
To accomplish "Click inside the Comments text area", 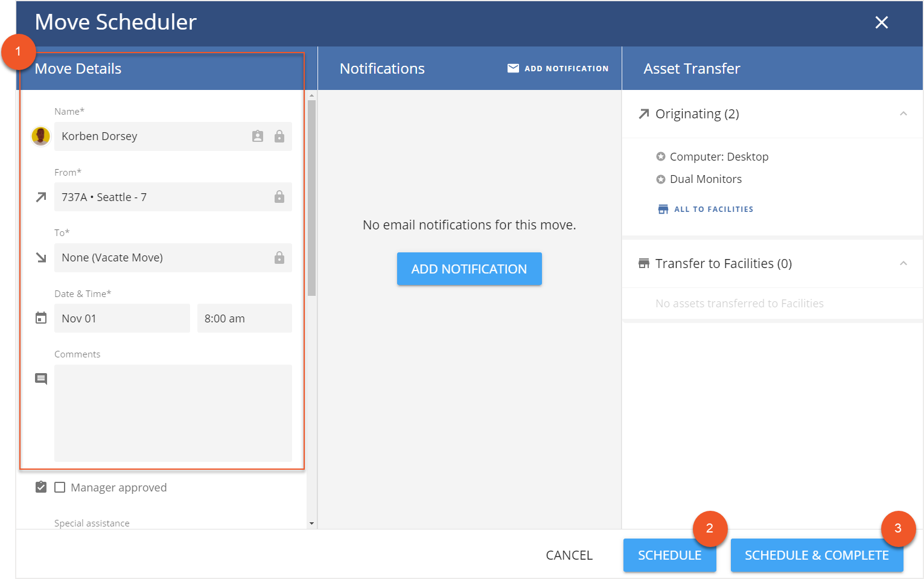I will coord(173,413).
